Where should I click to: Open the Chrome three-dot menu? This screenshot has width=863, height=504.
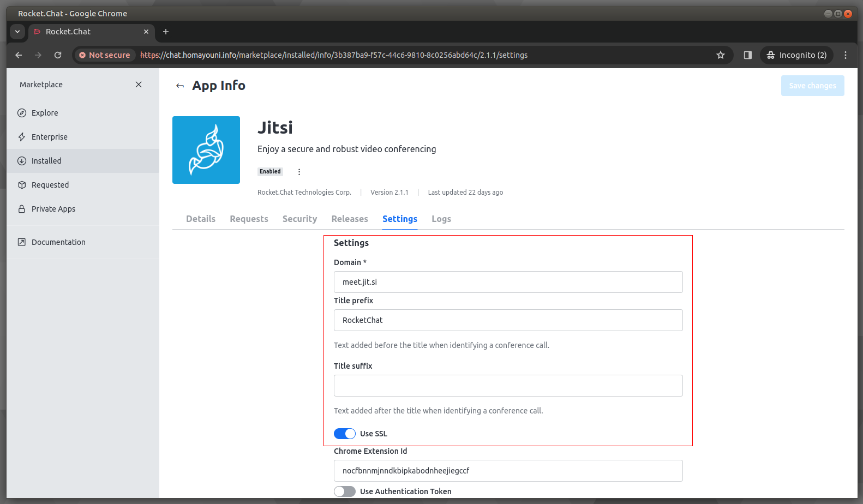click(x=846, y=55)
